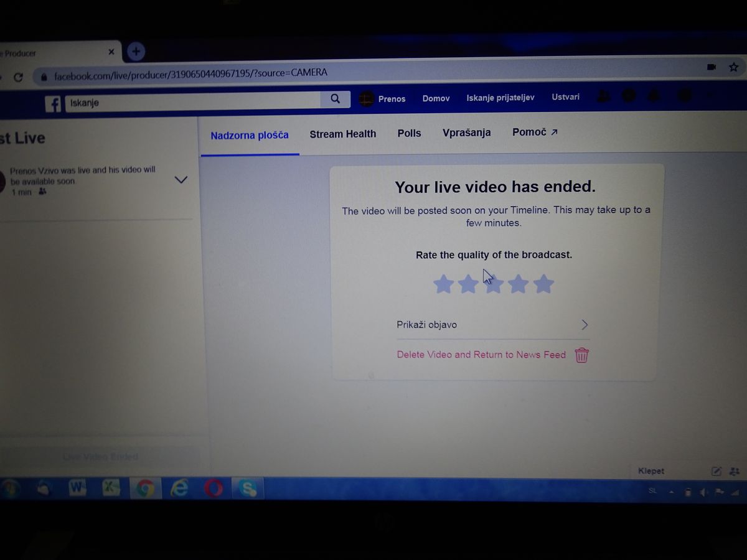The height and width of the screenshot is (560, 747).
Task: Go to Domov in the header
Action: point(436,98)
